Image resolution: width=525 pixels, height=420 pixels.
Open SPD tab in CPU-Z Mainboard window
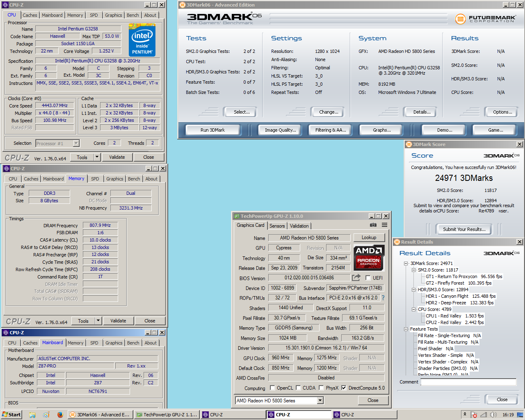tap(94, 343)
